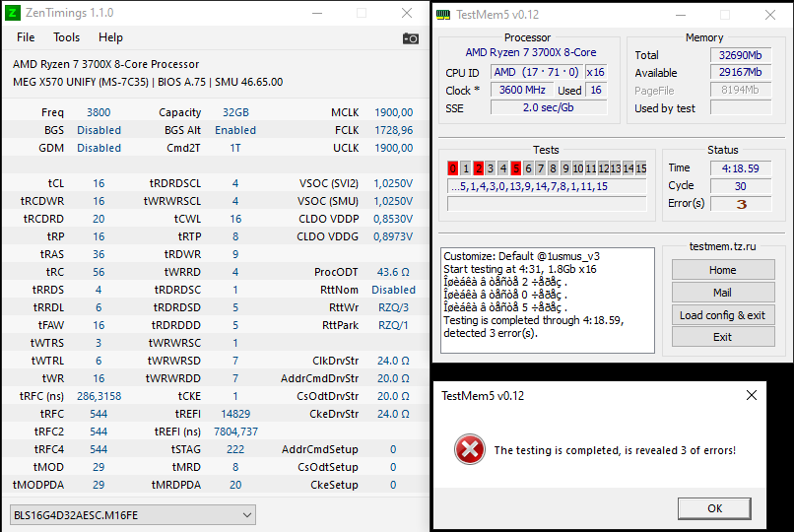Click the x16 thread count field
794x532 pixels.
596,72
